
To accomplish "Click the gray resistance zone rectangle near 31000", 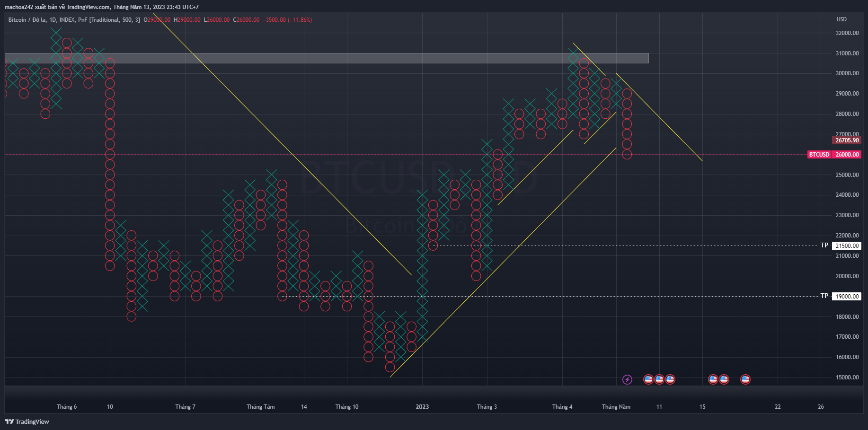I will coord(327,58).
